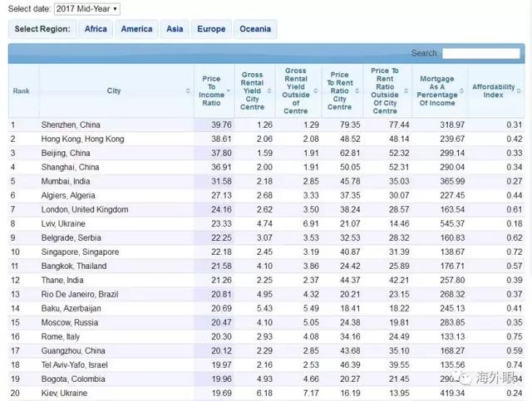Viewport: 532px width, 401px height.
Task: Click Beijing's price to rent 62.81
Action: click(350, 153)
